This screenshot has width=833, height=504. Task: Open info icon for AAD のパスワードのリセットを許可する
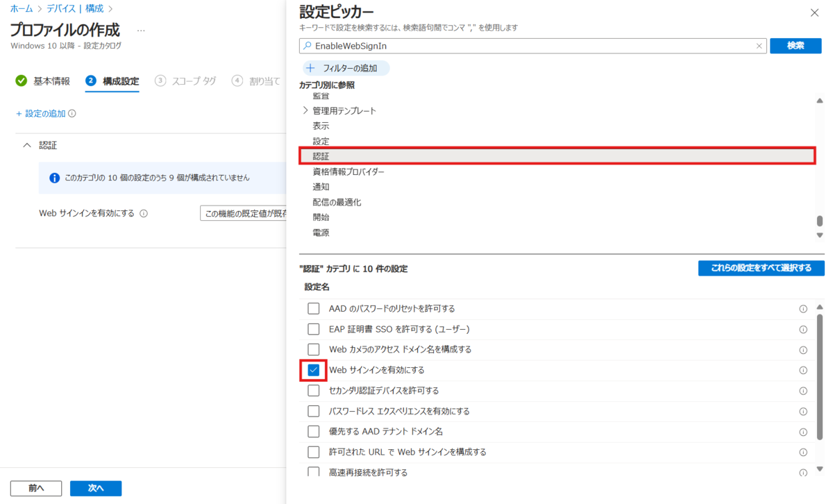803,309
